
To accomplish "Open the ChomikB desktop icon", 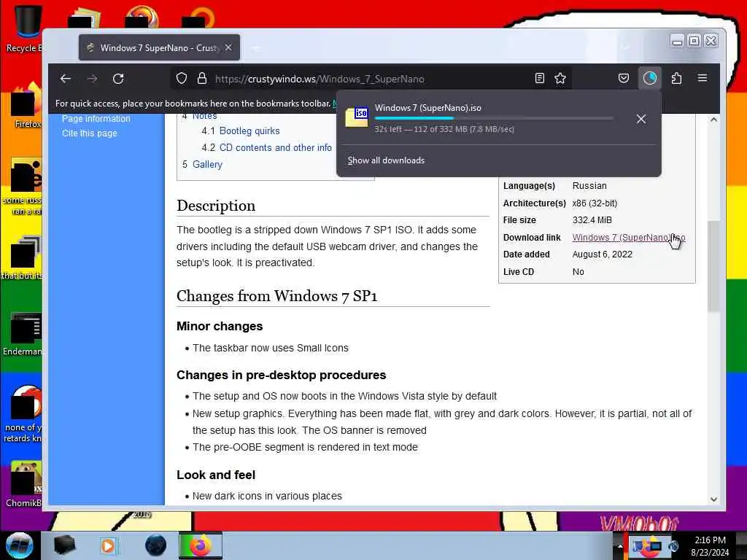I will (x=24, y=484).
